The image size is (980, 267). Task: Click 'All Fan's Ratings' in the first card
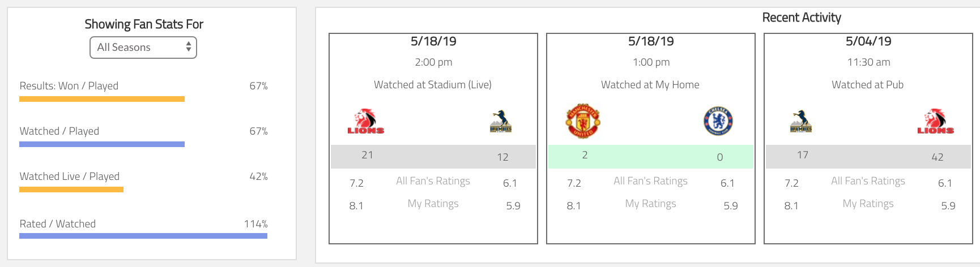[433, 181]
